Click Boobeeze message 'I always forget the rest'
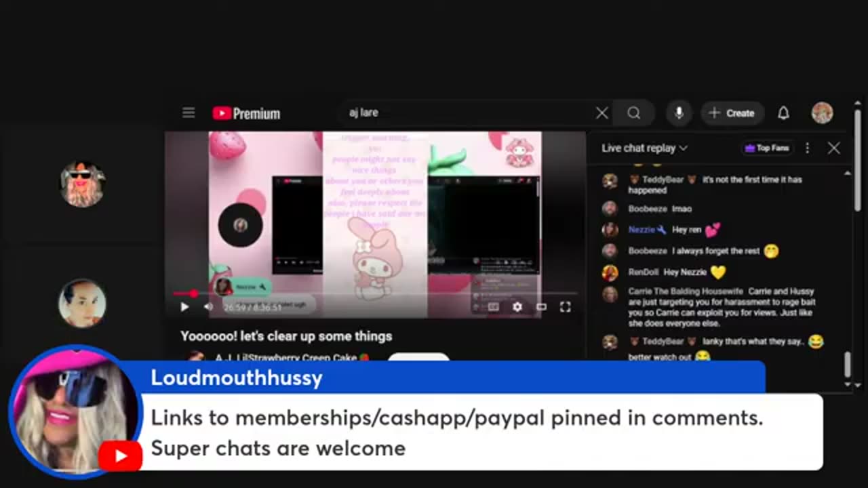 [715, 251]
